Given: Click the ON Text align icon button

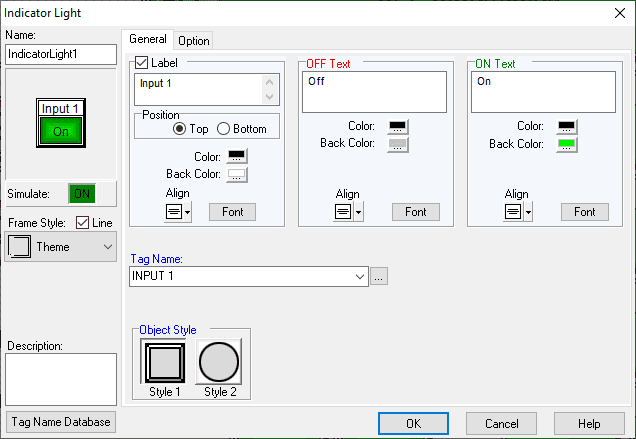Looking at the screenshot, I should tap(513, 212).
